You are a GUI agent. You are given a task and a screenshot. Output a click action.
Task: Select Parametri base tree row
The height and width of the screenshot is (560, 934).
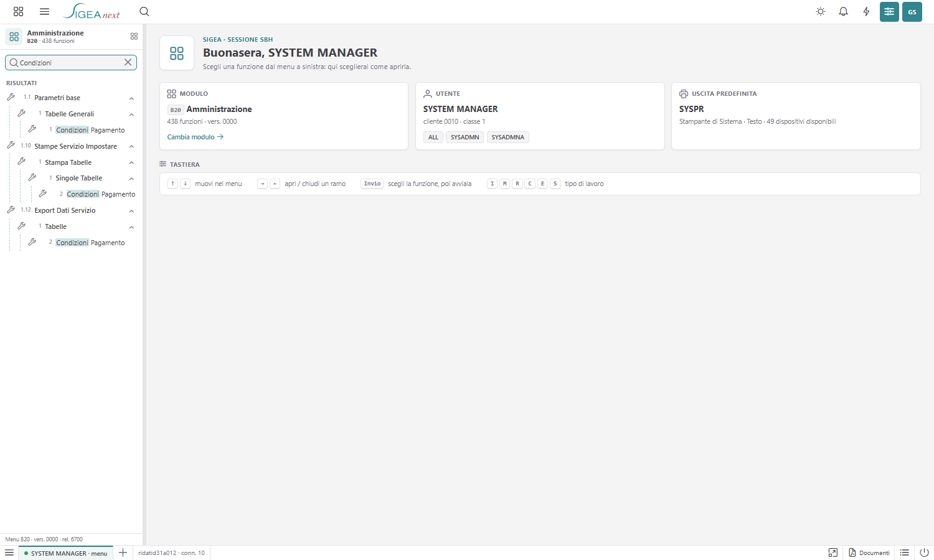coord(71,98)
